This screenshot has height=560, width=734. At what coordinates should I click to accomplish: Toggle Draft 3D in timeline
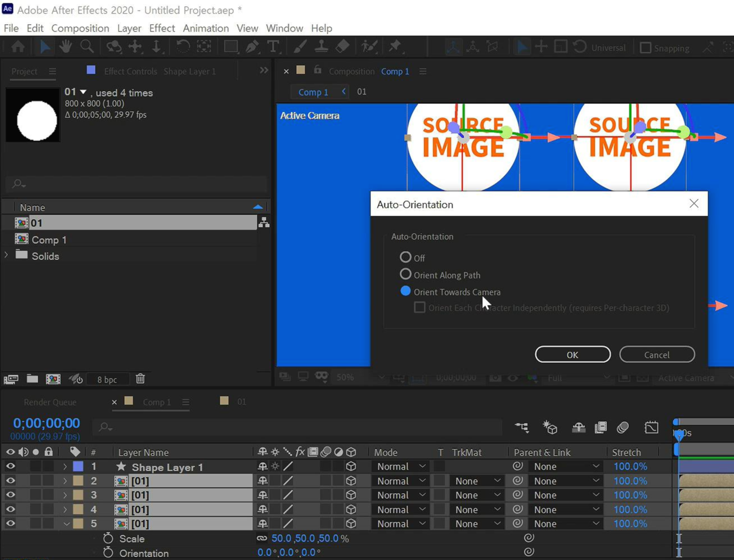click(x=550, y=428)
